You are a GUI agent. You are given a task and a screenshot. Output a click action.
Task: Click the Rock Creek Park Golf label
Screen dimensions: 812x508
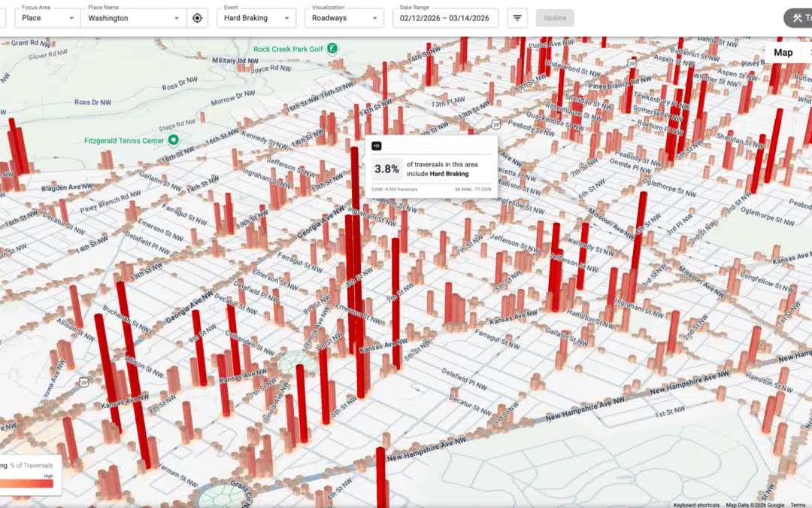(288, 49)
